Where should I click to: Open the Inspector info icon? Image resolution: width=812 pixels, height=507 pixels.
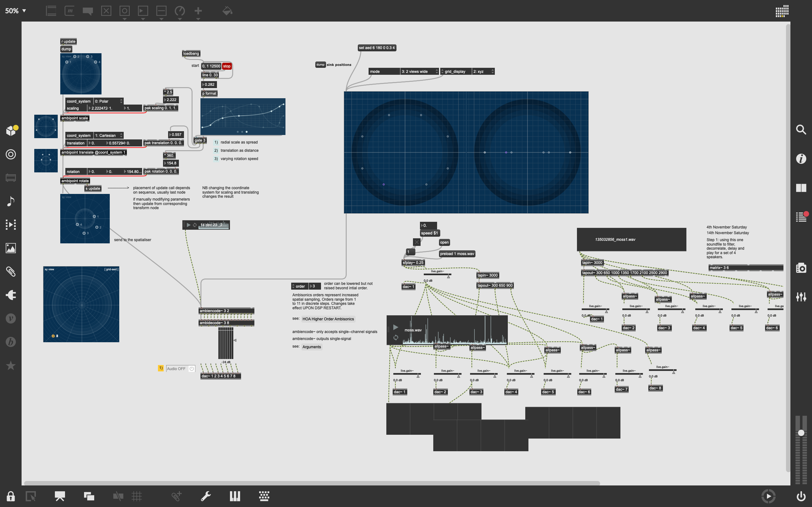click(801, 159)
